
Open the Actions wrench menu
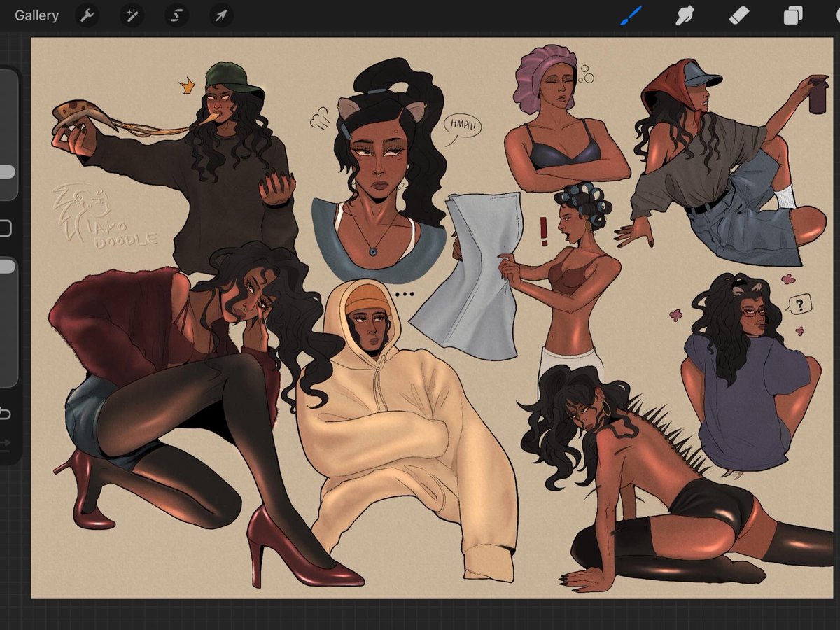87,15
